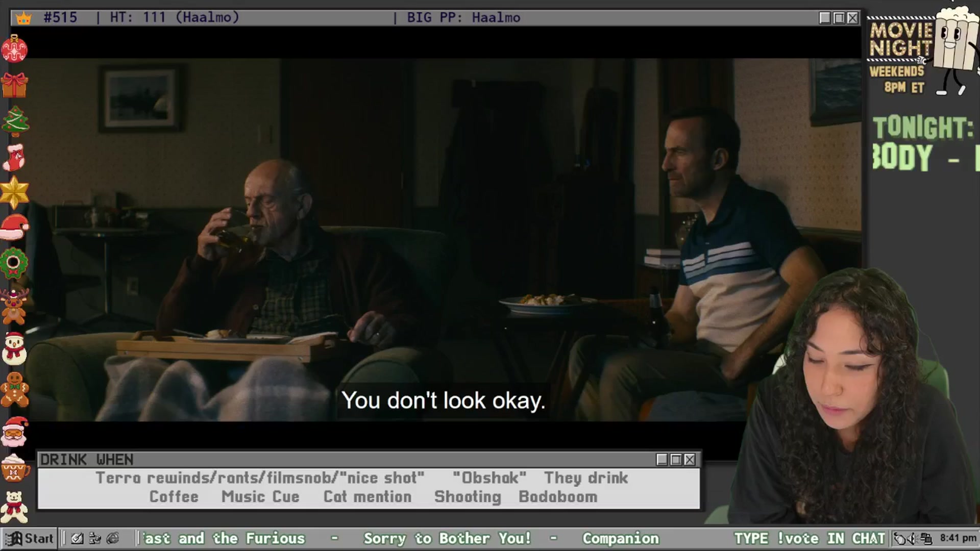Click the Terra rewinds/rants/filmsnob rule text
The image size is (980, 551).
260,478
